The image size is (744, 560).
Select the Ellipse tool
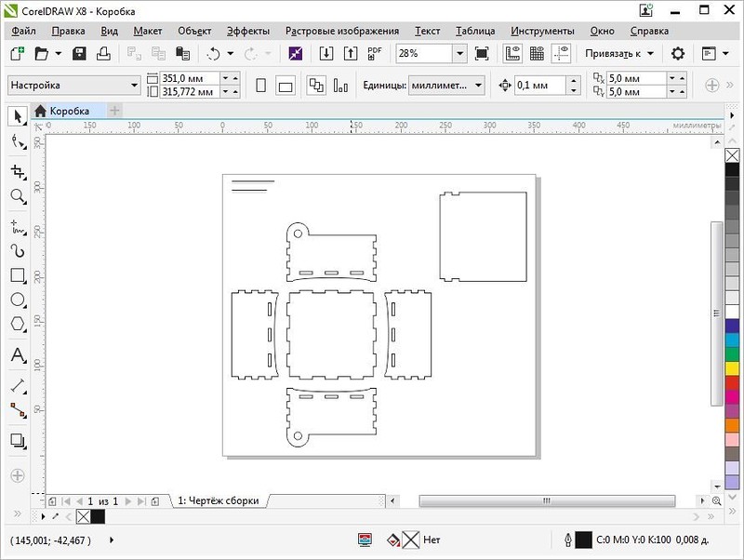[x=18, y=300]
